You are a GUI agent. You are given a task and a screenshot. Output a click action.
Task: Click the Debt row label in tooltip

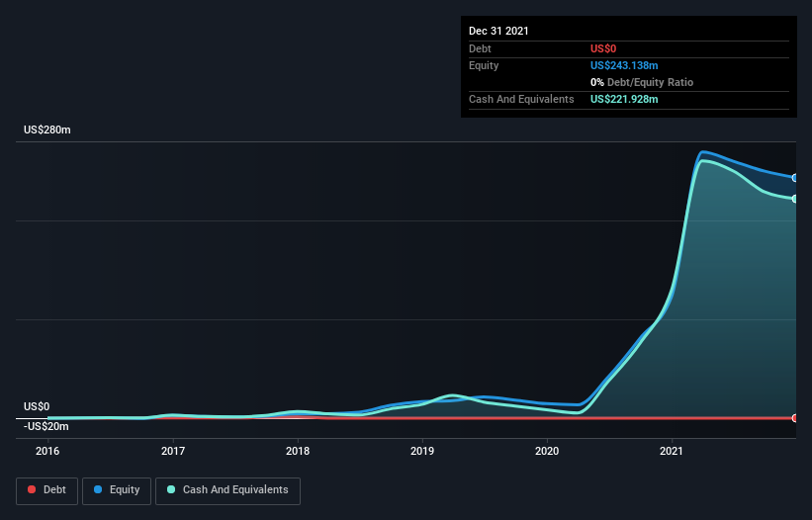(480, 48)
